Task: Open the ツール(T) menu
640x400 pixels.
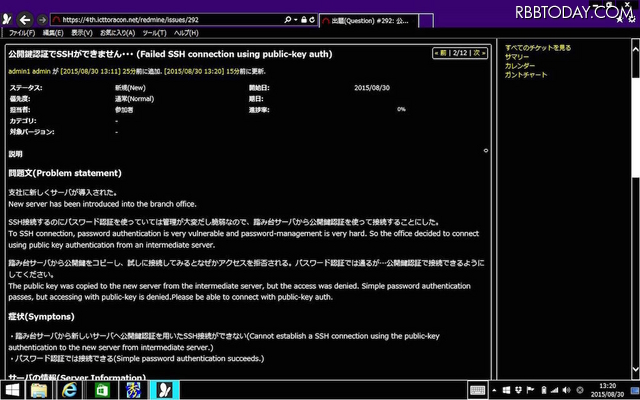Action: 154,33
